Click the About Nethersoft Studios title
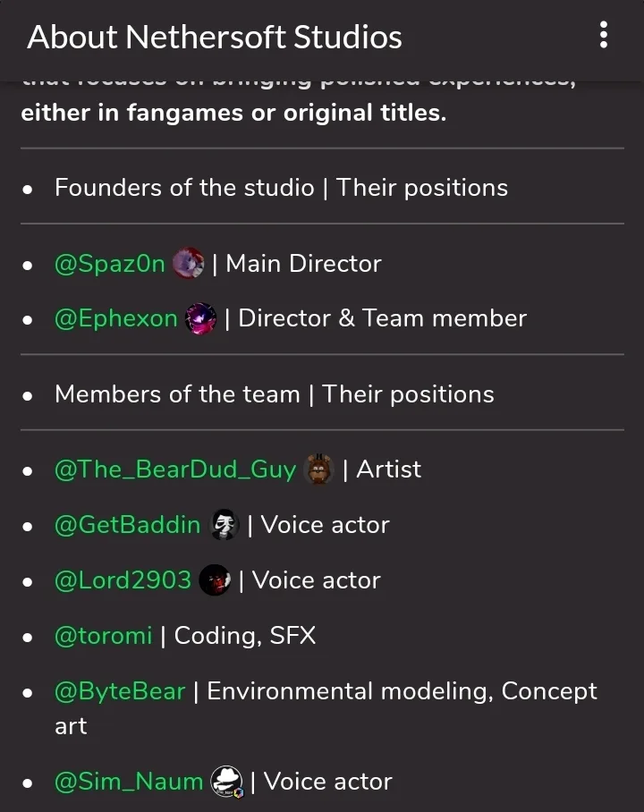This screenshot has width=644, height=812. 215,38
